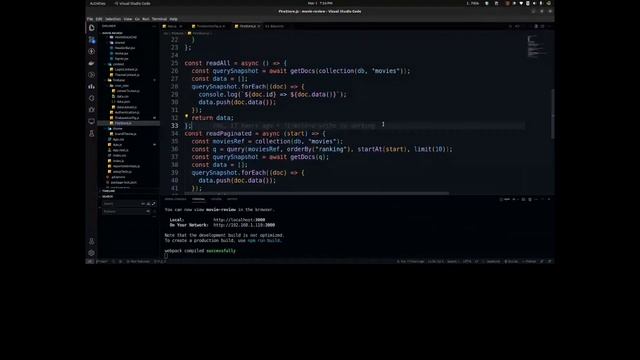This screenshot has height=360, width=640.
Task: Open the Source Control view
Action: click(91, 40)
